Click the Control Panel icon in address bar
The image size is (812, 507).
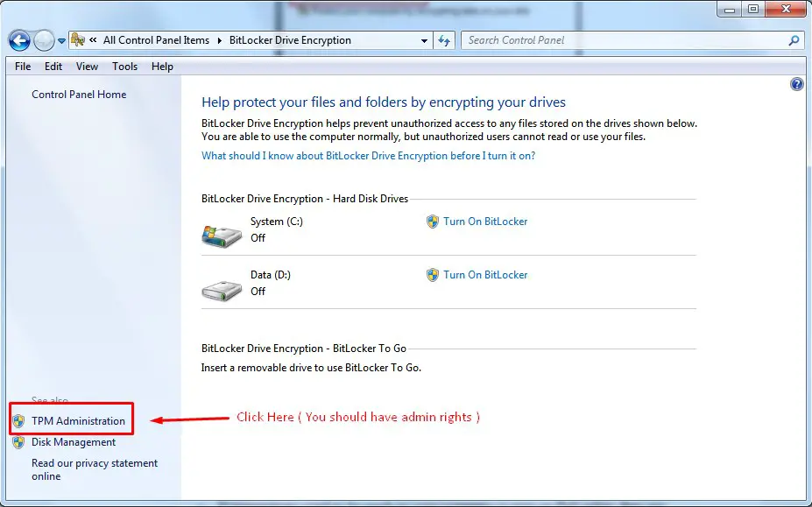[78, 40]
